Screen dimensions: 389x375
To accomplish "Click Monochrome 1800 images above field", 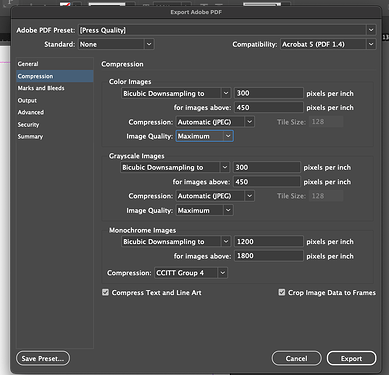I will pos(269,256).
